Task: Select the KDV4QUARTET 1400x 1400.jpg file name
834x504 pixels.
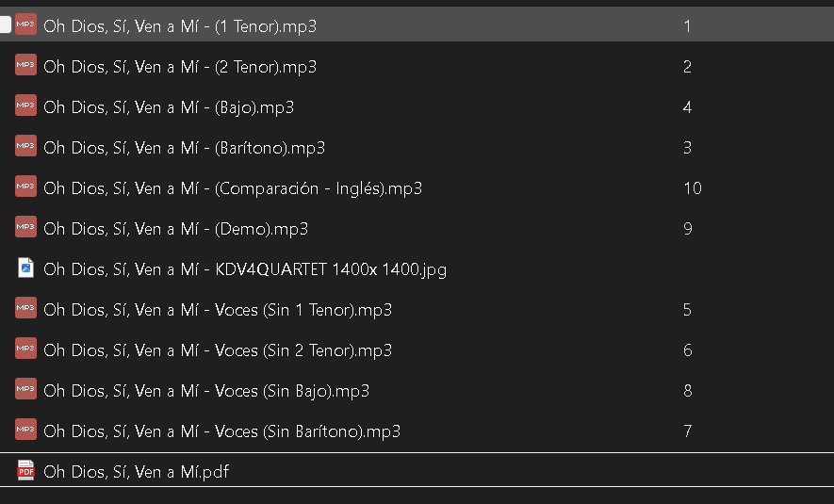Action: tap(245, 269)
